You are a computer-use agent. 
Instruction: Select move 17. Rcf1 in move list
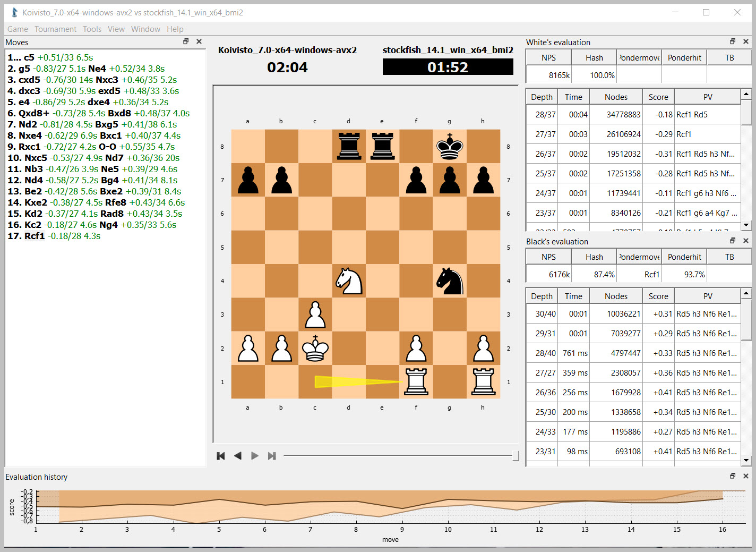click(26, 236)
